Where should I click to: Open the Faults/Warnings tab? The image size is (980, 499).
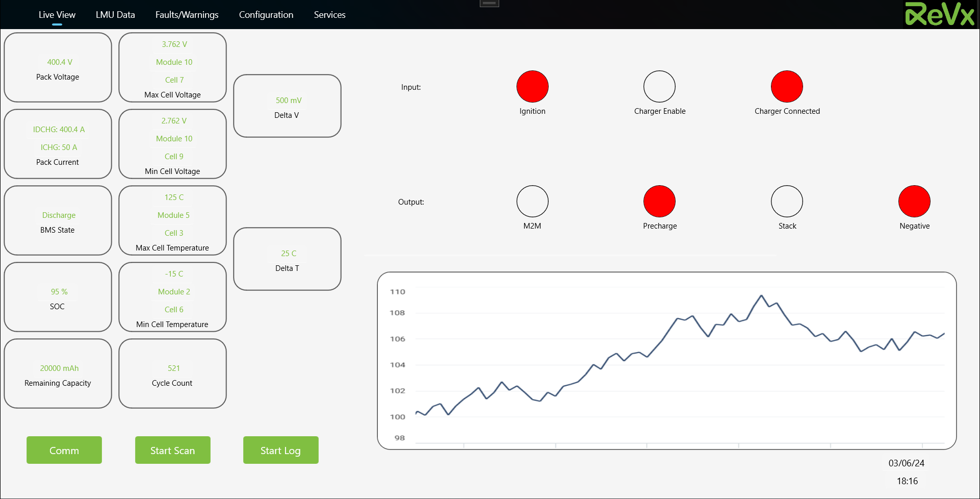[187, 15]
